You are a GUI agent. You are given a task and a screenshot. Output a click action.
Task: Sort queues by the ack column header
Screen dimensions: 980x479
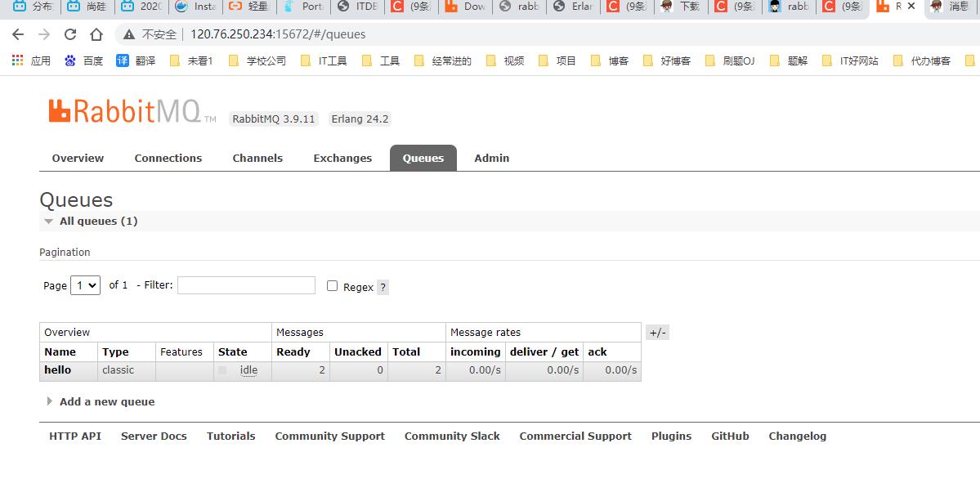(597, 352)
